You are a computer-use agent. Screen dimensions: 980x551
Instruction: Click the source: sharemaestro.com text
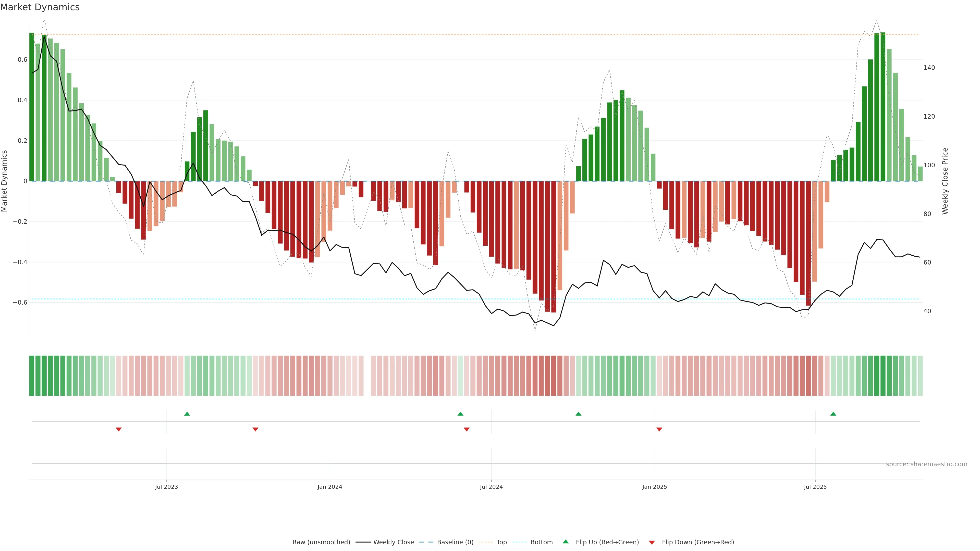(x=926, y=464)
